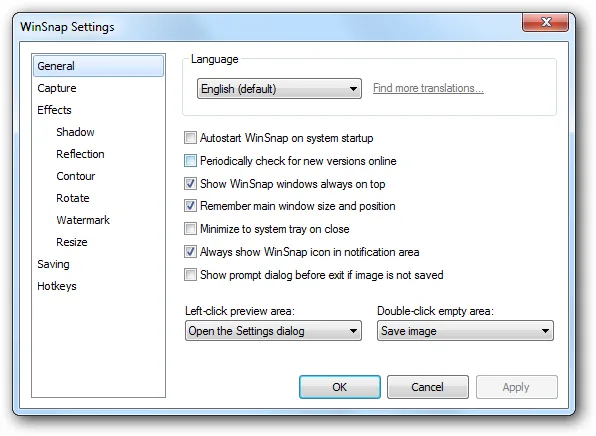
Task: Open Double-click empty area dropdown
Action: coord(465,331)
